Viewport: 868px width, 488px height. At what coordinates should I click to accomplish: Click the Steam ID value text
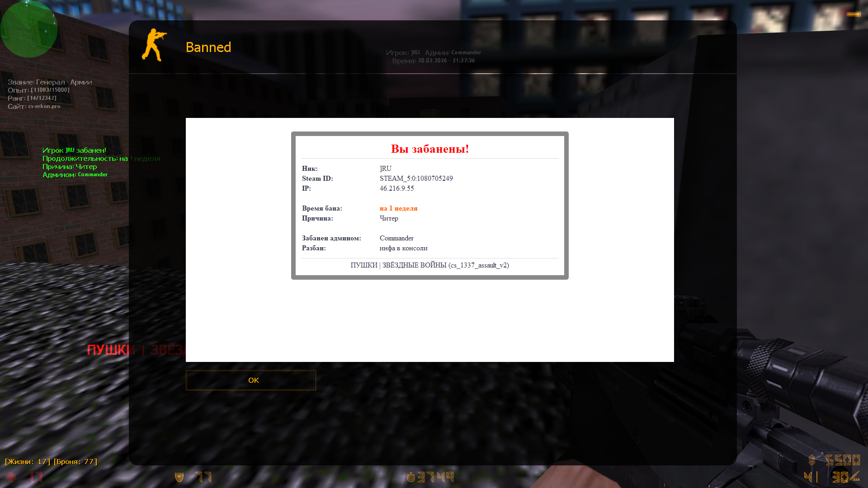click(x=416, y=178)
